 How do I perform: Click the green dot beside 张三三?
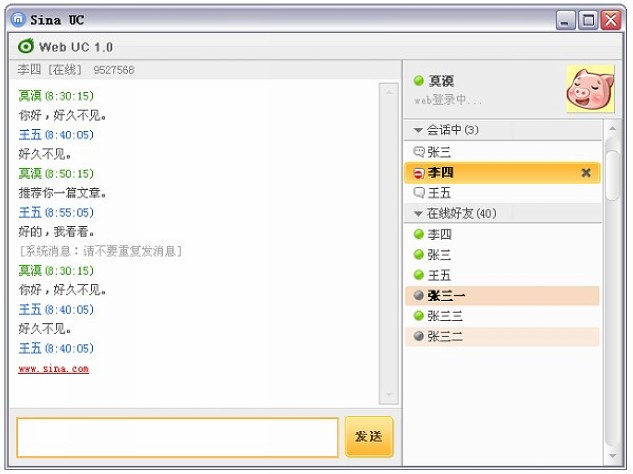419,316
